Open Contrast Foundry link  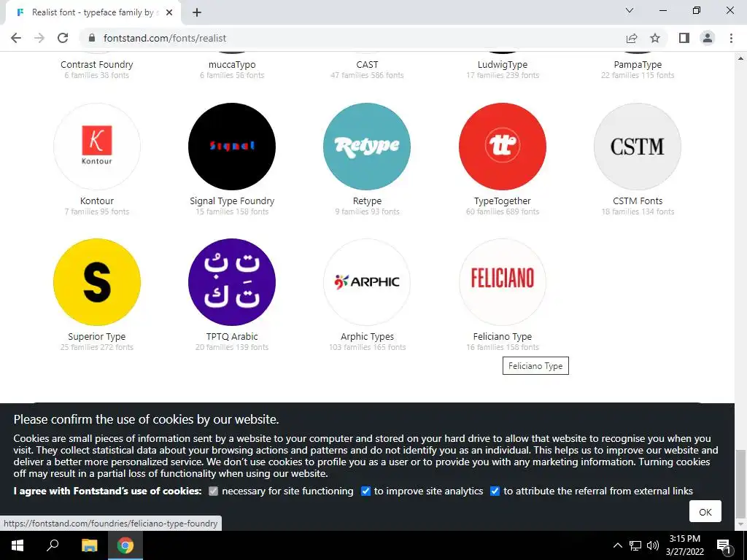click(x=97, y=65)
